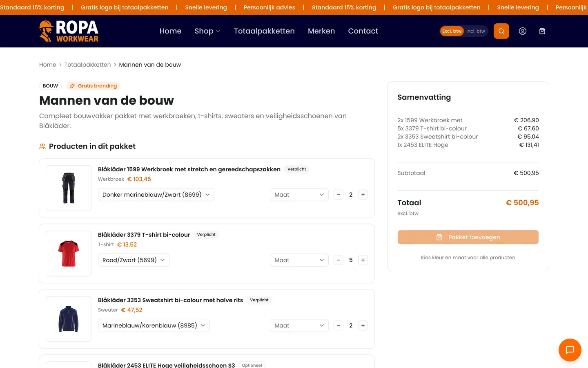Open the user account icon

point(522,31)
